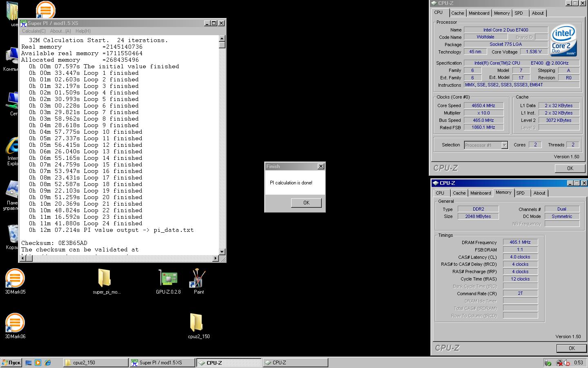This screenshot has height=368, width=588.
Task: Open the Processor #1 selection dropdown
Action: pos(486,145)
